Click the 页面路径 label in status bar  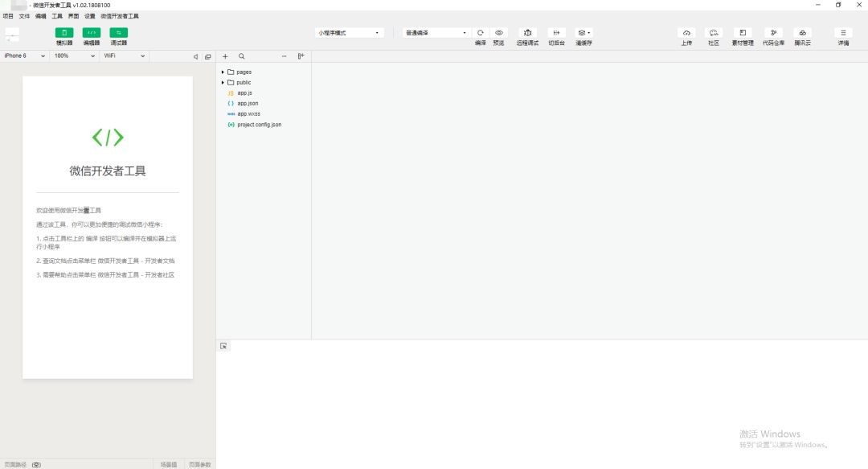[x=15, y=464]
